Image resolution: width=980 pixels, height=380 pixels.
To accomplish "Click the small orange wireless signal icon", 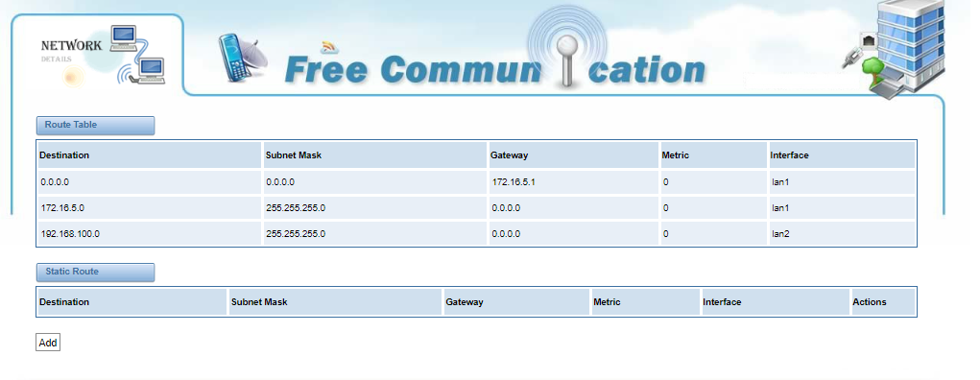I will [x=329, y=47].
